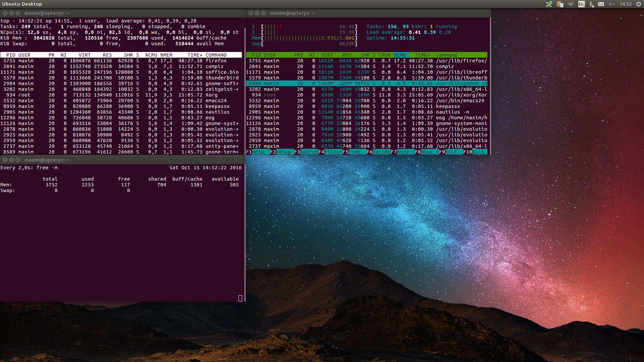Maximize the htop terminal window

tap(263, 13)
